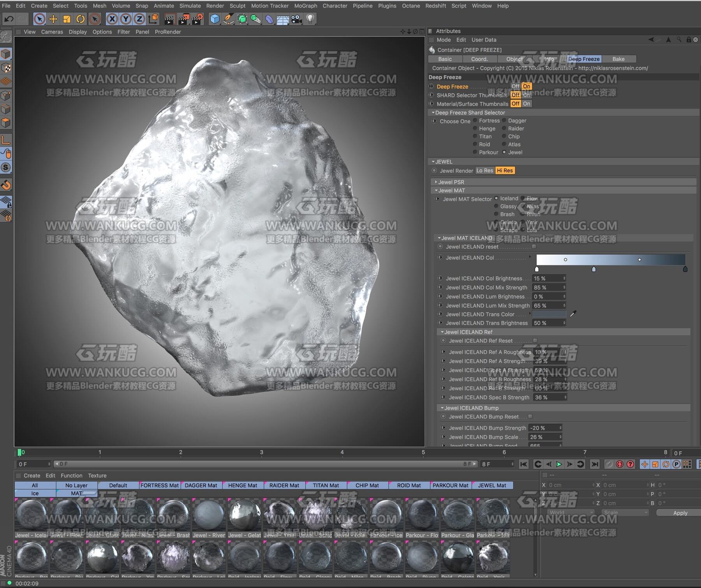This screenshot has height=588, width=701.
Task: Check the Jewel ICELAND reset checkbox
Action: coord(534,246)
